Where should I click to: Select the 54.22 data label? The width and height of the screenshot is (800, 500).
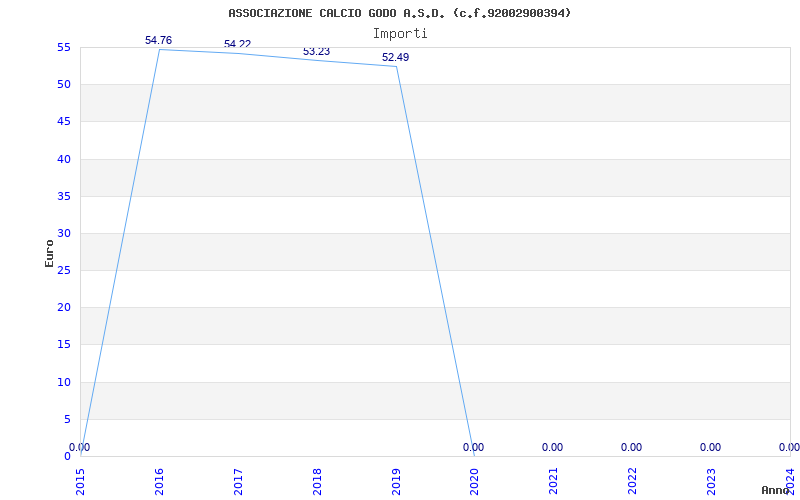[x=237, y=44]
